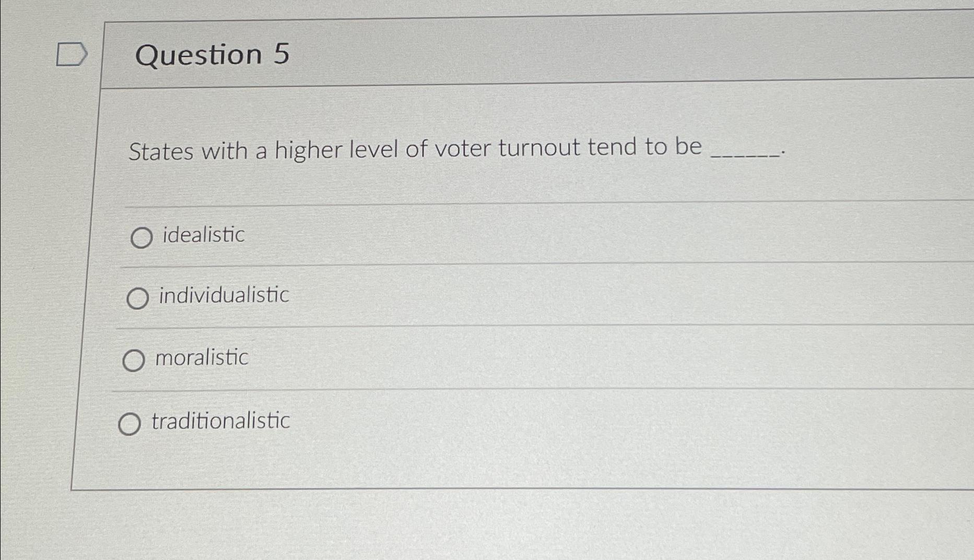Click the question text about voter turnout
Viewport: 974px width, 560px height.
click(x=415, y=149)
